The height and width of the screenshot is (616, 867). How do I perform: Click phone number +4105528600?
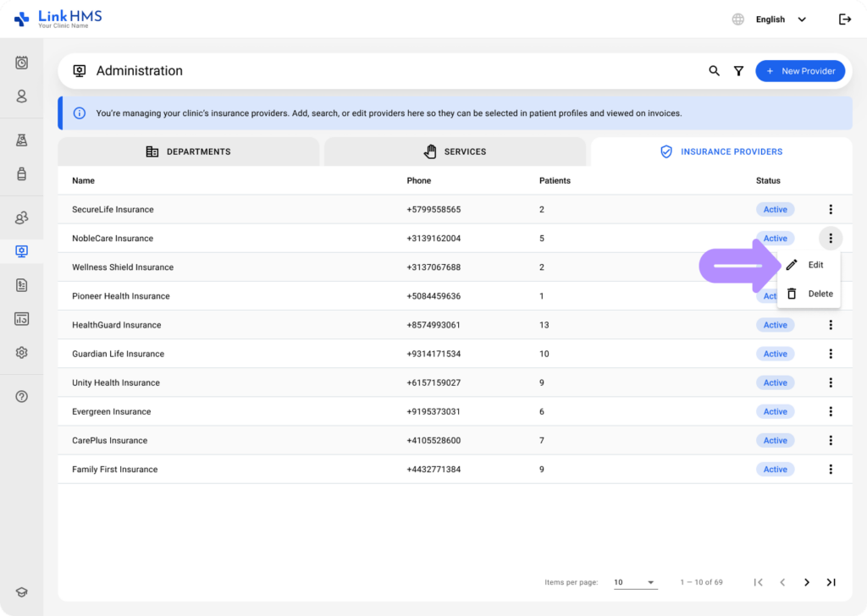tap(433, 440)
